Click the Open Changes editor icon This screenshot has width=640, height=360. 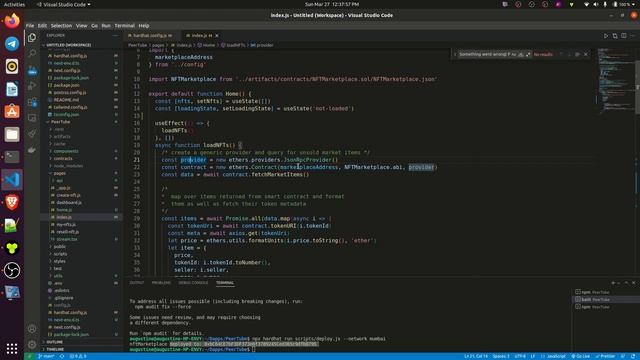pyautogui.click(x=615, y=36)
